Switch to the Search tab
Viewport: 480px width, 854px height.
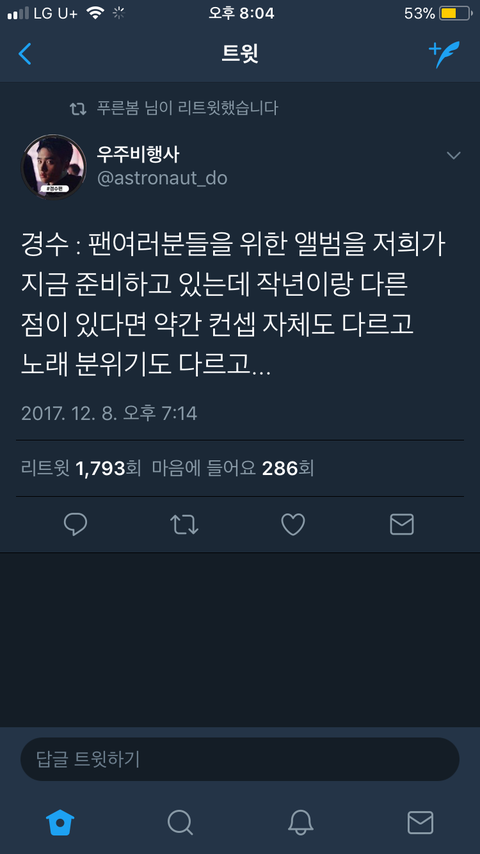pyautogui.click(x=180, y=822)
